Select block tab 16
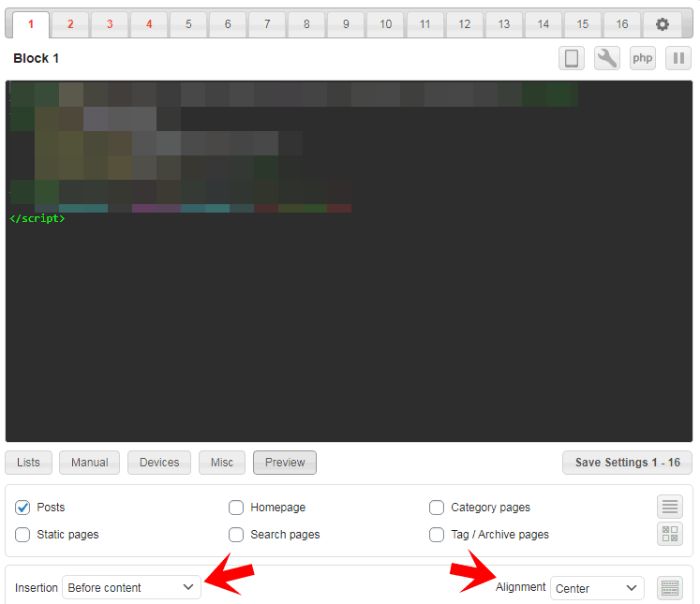The image size is (700, 604). [622, 24]
